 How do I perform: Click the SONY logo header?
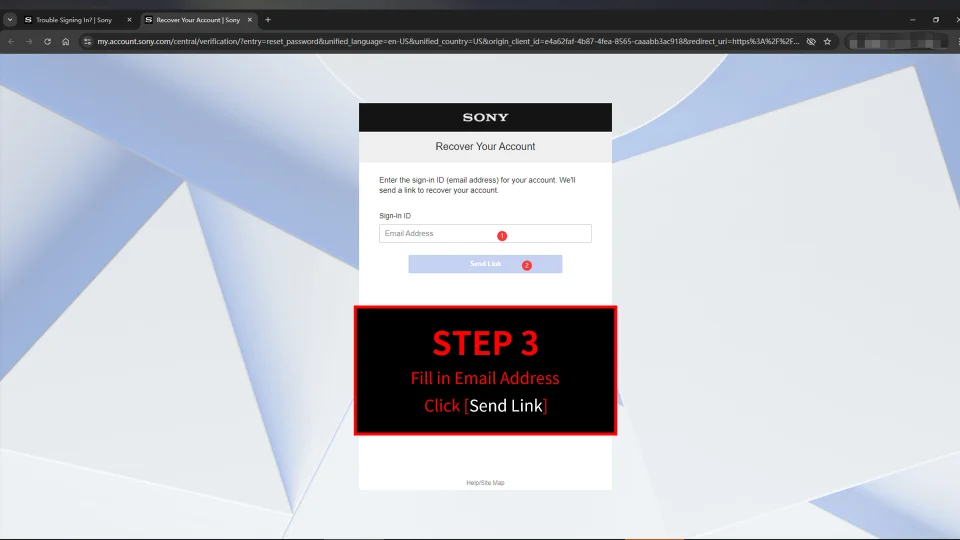coord(485,117)
